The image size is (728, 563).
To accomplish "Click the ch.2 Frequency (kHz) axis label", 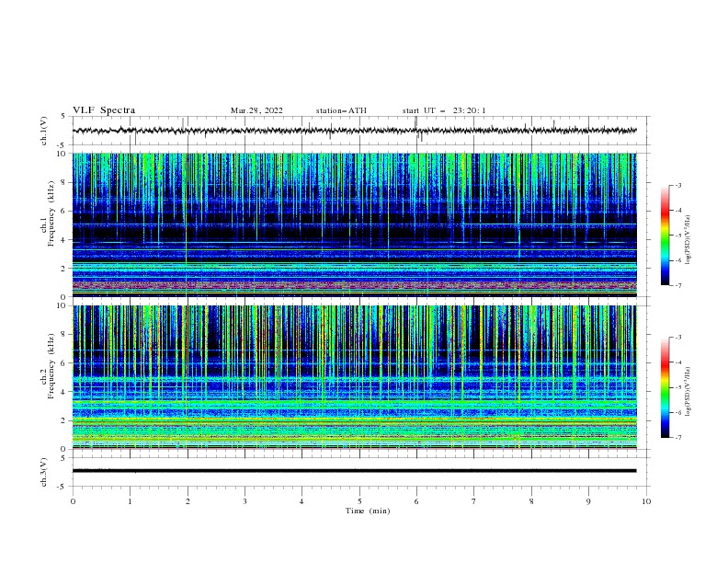I will (48, 366).
